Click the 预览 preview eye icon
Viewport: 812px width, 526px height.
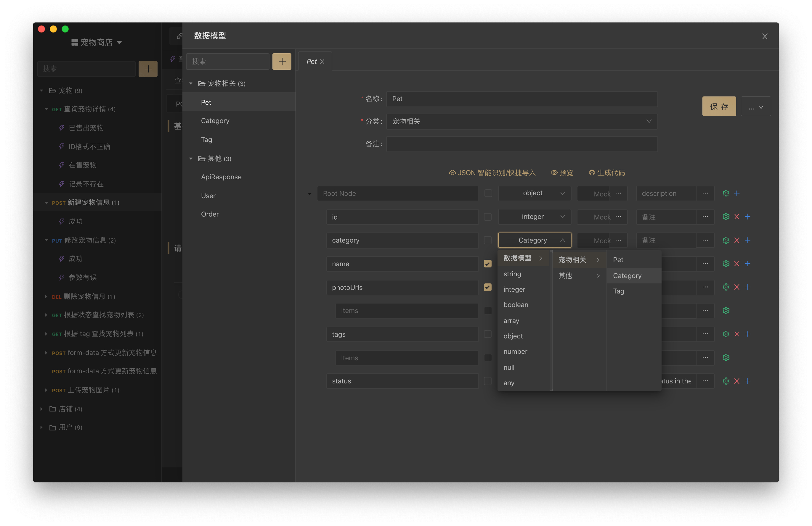point(554,173)
